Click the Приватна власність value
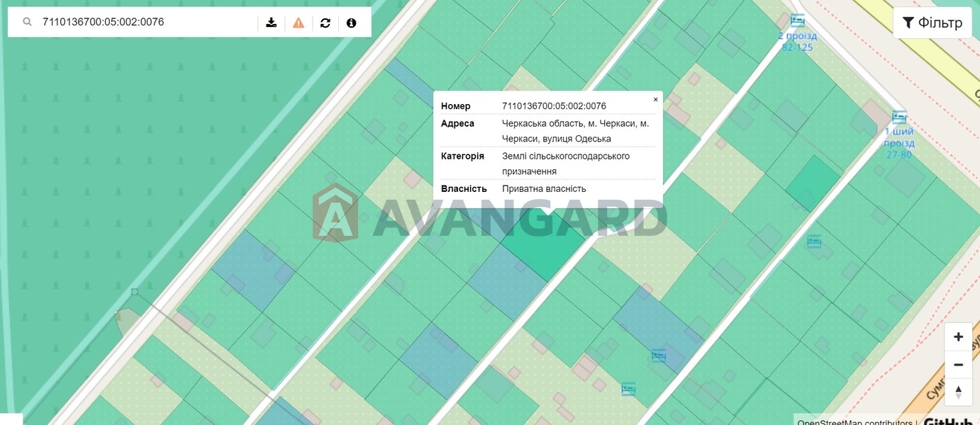The image size is (980, 425). point(544,188)
